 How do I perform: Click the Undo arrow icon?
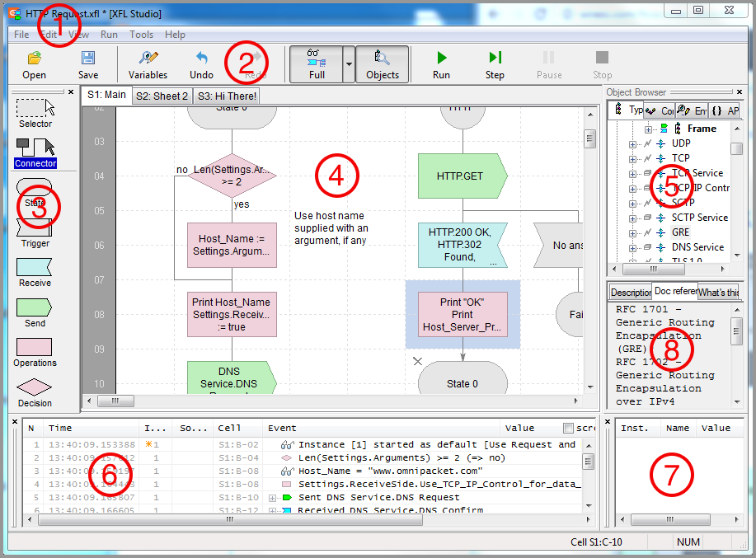201,64
